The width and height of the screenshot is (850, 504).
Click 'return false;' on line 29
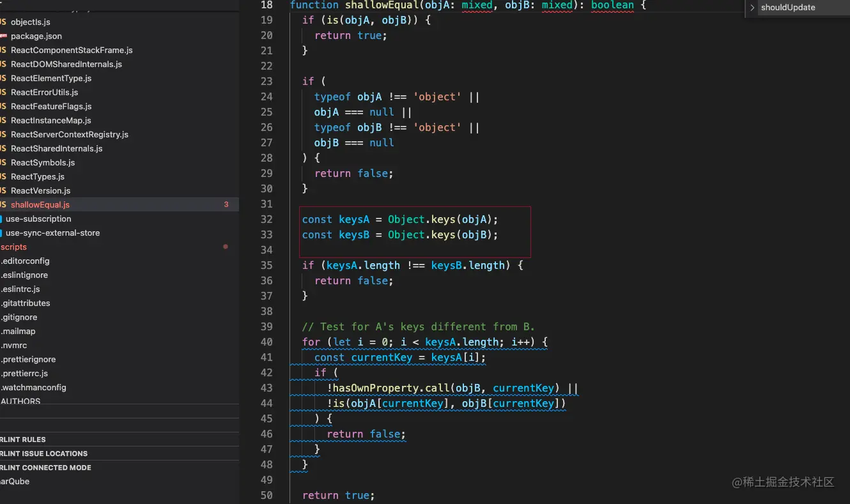[353, 173]
